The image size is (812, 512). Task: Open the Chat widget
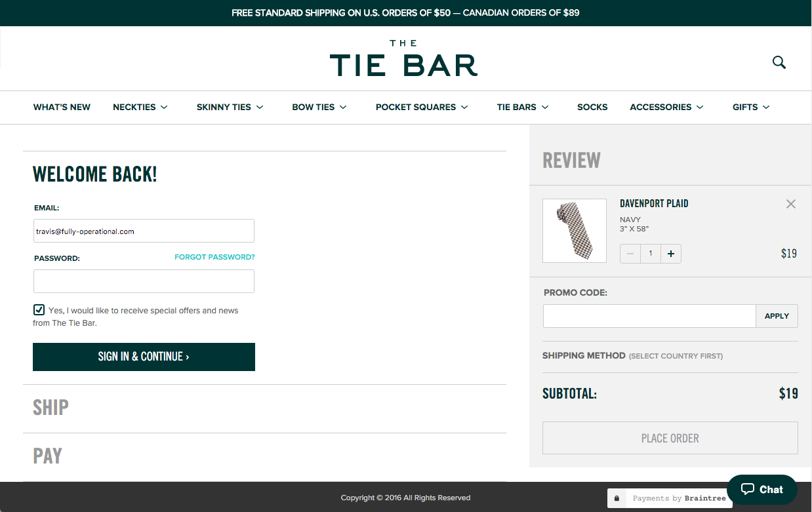(x=761, y=490)
